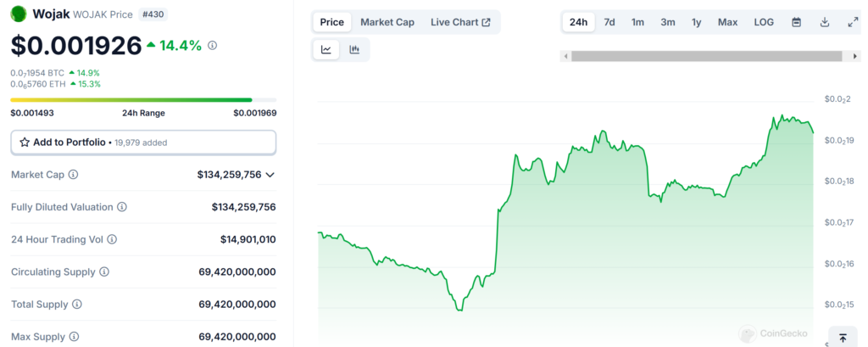Image resolution: width=868 pixels, height=347 pixels.
Task: Click the BTC price change 14.9% text
Action: point(88,73)
